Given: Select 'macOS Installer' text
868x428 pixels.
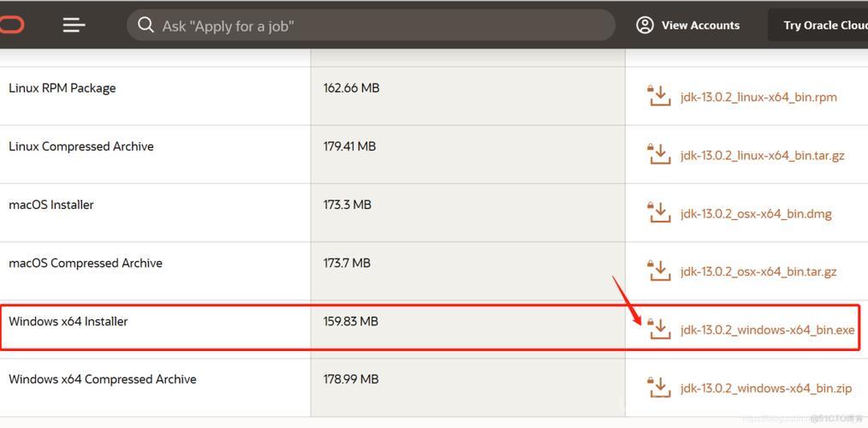Looking at the screenshot, I should 51,205.
